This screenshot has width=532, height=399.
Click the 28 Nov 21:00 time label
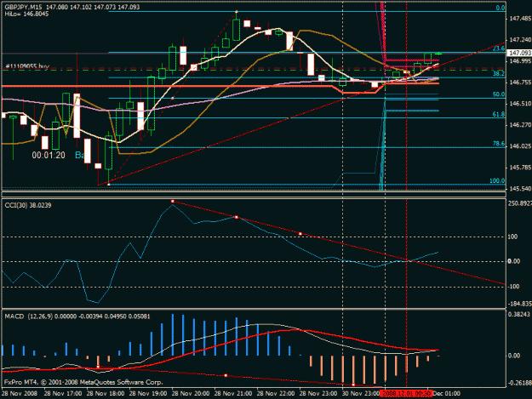click(x=233, y=394)
